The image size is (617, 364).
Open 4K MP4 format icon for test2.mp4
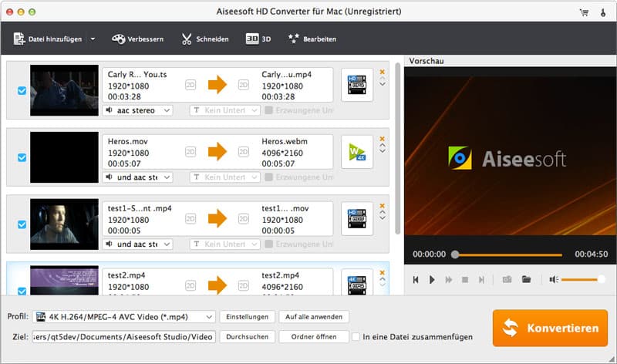pyautogui.click(x=357, y=282)
